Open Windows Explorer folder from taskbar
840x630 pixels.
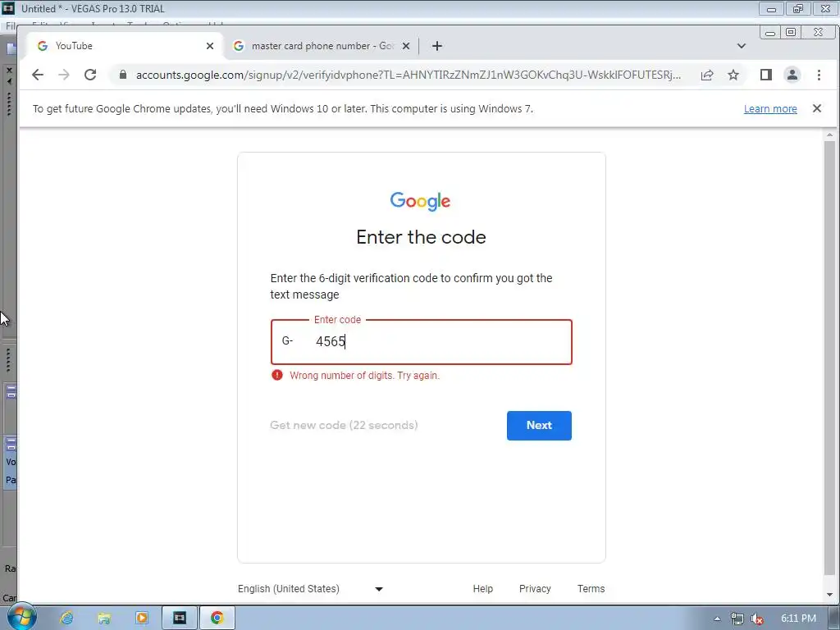(x=104, y=619)
